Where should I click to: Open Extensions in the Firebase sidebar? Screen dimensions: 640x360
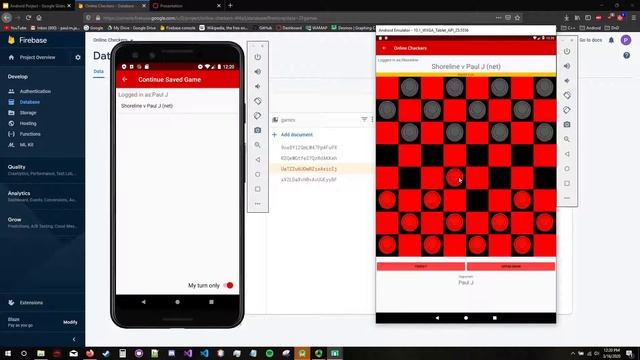coord(31,303)
